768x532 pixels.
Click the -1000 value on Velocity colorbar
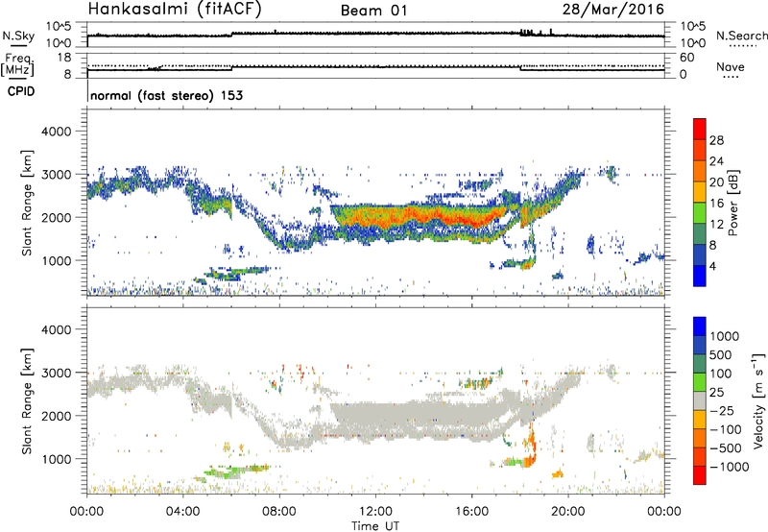click(x=729, y=467)
